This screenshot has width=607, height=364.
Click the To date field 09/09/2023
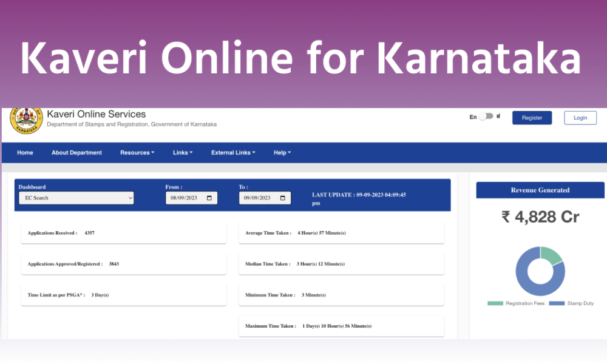click(x=259, y=198)
